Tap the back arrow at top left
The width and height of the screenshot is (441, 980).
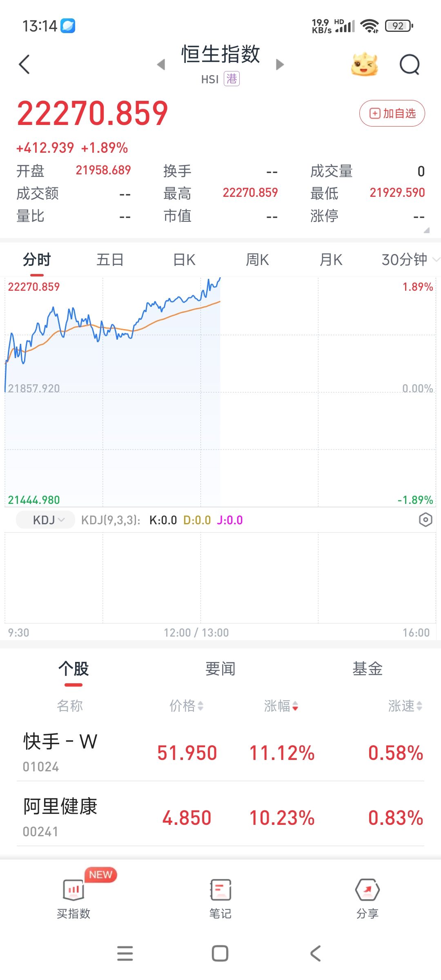pyautogui.click(x=24, y=65)
